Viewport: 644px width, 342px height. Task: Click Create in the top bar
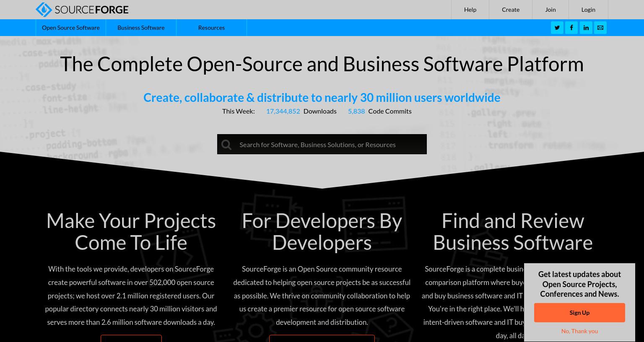511,10
